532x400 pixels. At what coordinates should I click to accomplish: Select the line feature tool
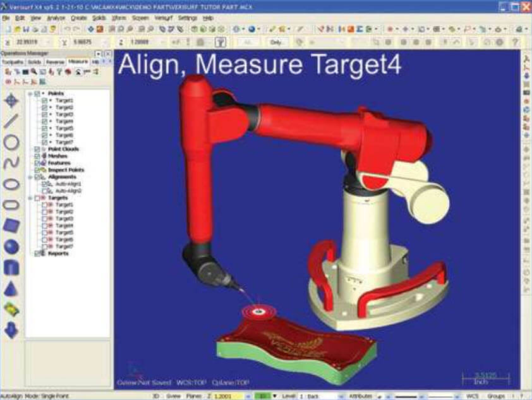(11, 121)
